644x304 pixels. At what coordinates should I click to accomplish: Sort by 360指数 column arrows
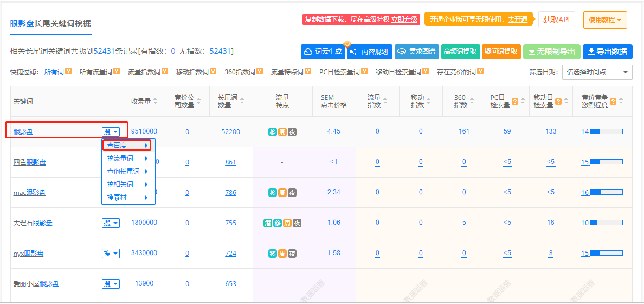click(x=472, y=101)
